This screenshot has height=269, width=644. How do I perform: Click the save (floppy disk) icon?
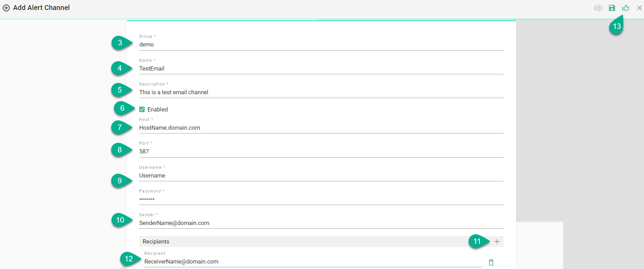coord(612,8)
